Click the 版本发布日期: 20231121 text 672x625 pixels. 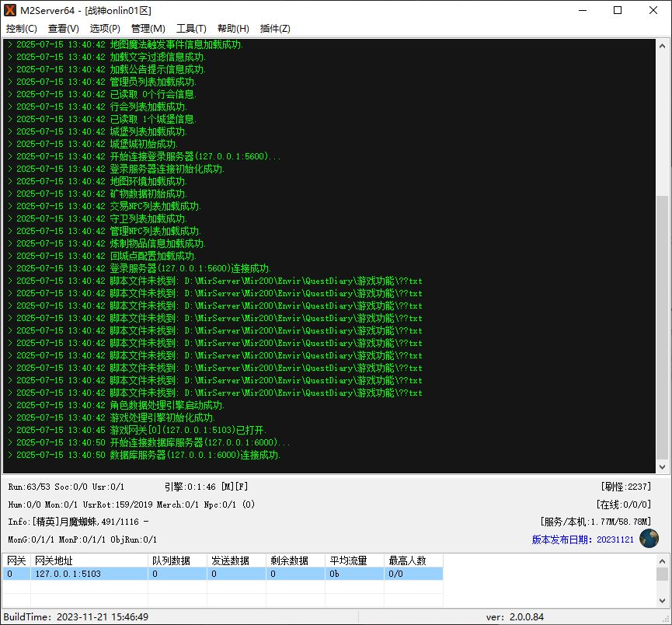coord(583,539)
